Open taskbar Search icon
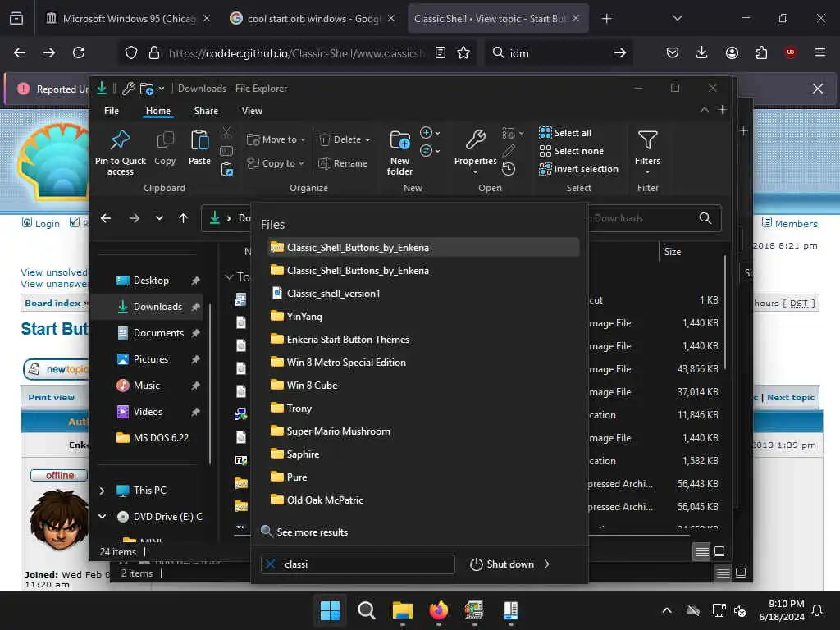 367,610
